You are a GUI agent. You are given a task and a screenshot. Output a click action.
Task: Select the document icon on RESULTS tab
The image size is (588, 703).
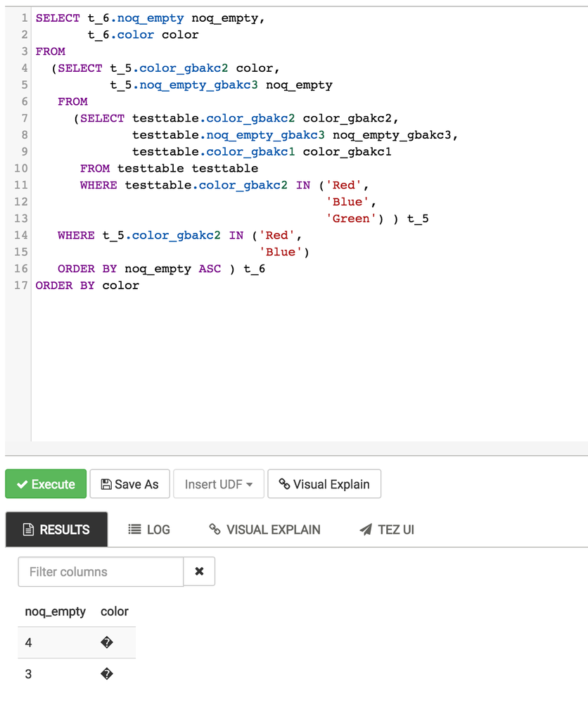pos(27,529)
